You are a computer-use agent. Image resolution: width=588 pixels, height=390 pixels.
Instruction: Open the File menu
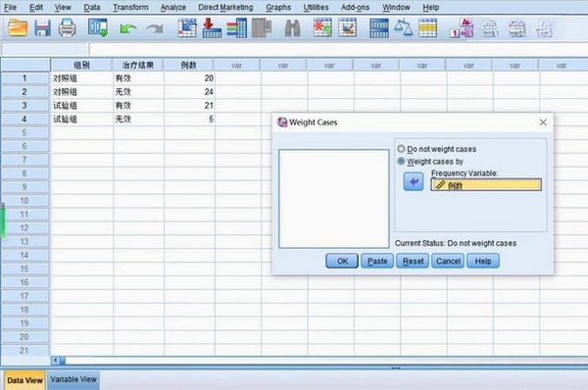(10, 7)
